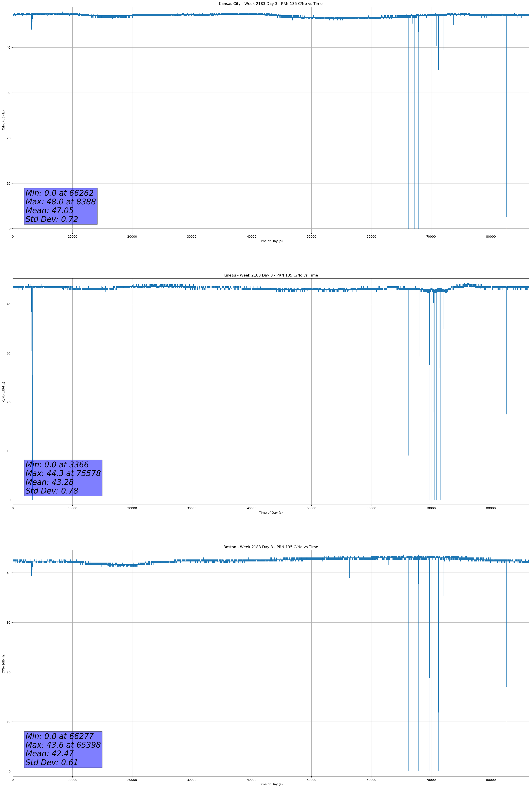
Task: Select the "Std Dev: 0.78" stat line
Action: coord(52,491)
